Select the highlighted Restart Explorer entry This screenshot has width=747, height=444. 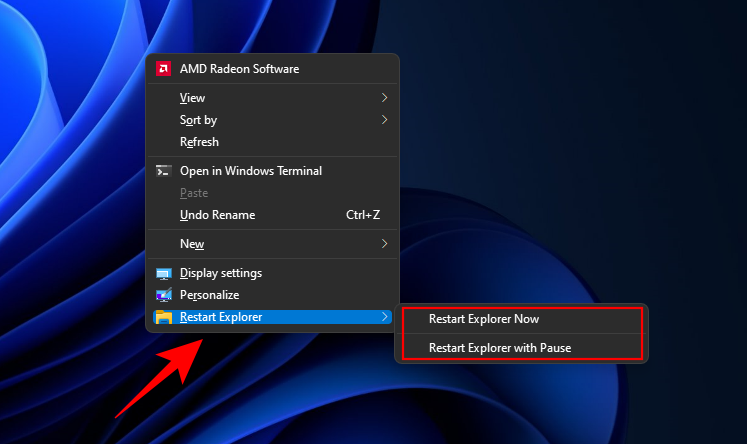tap(272, 317)
